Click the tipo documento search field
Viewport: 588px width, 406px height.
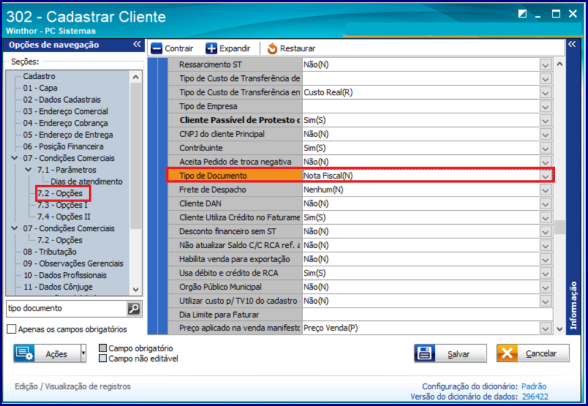67,309
